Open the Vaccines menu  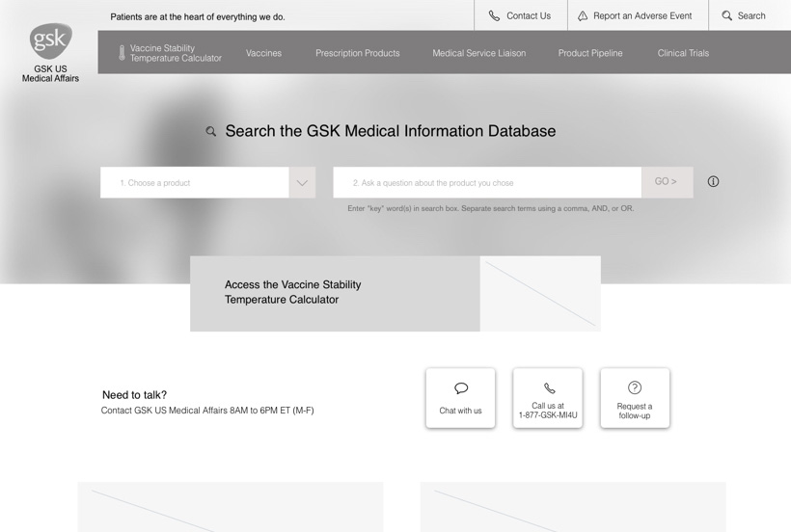pos(263,53)
